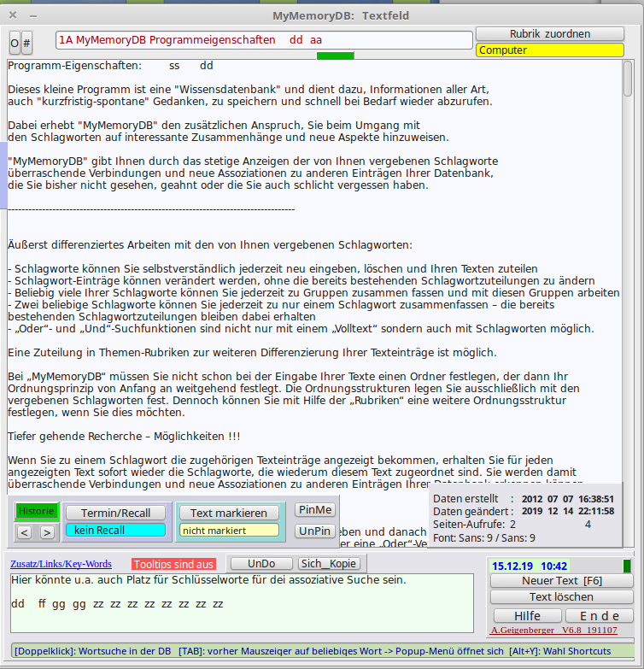
Task: Click the line 'Äußerst differenziertes Arbeiten' in the text
Action: [x=210, y=245]
